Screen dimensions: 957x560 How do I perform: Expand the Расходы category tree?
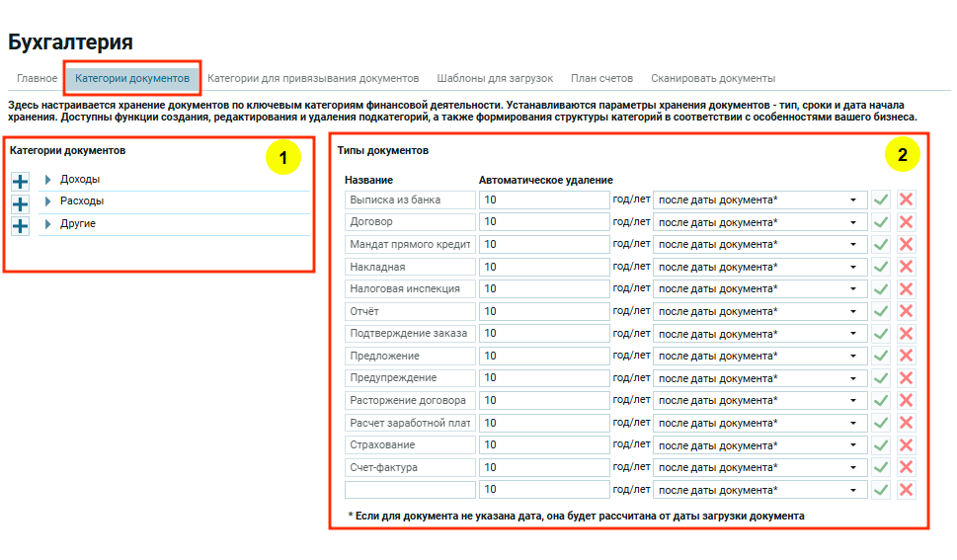click(x=48, y=201)
